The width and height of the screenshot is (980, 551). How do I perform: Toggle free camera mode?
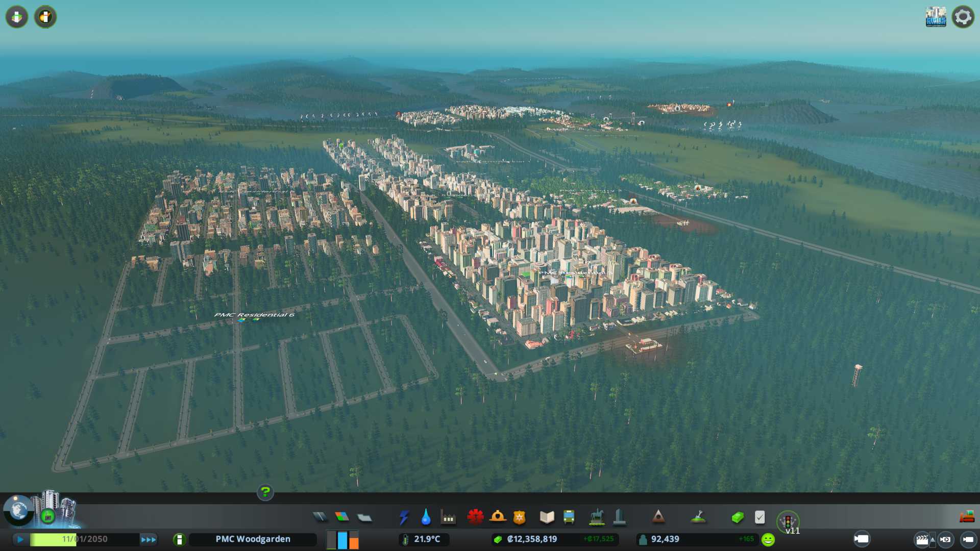click(968, 539)
